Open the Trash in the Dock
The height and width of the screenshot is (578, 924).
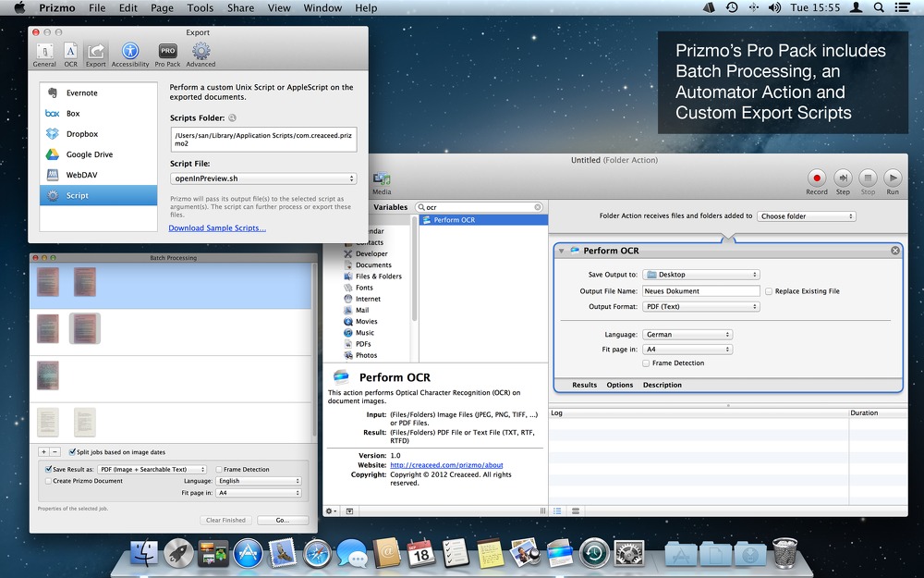(784, 553)
